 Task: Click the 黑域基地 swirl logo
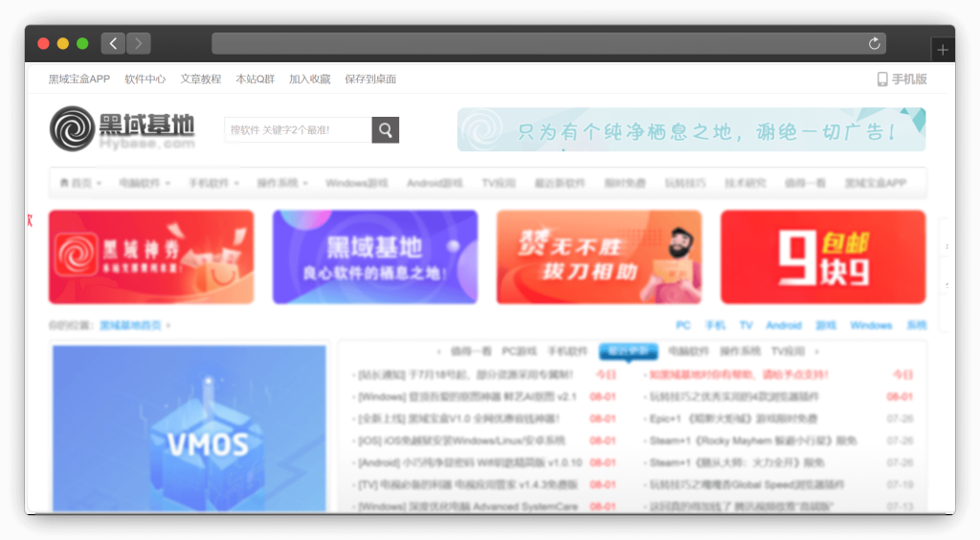point(122,128)
